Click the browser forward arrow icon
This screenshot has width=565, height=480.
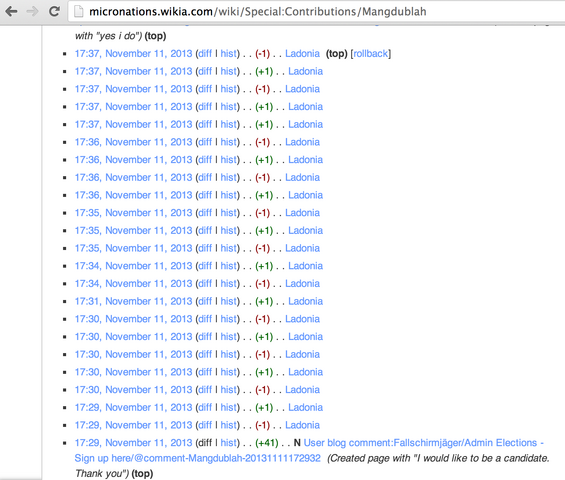[x=33, y=12]
